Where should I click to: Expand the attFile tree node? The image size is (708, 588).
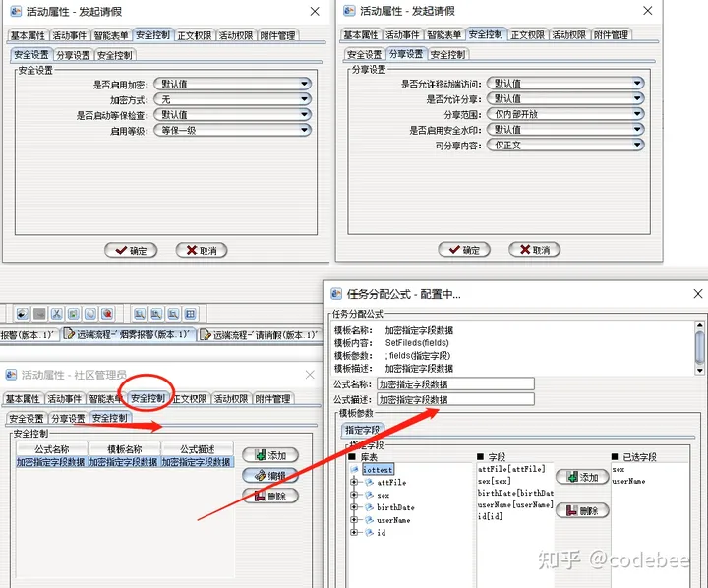(x=354, y=483)
